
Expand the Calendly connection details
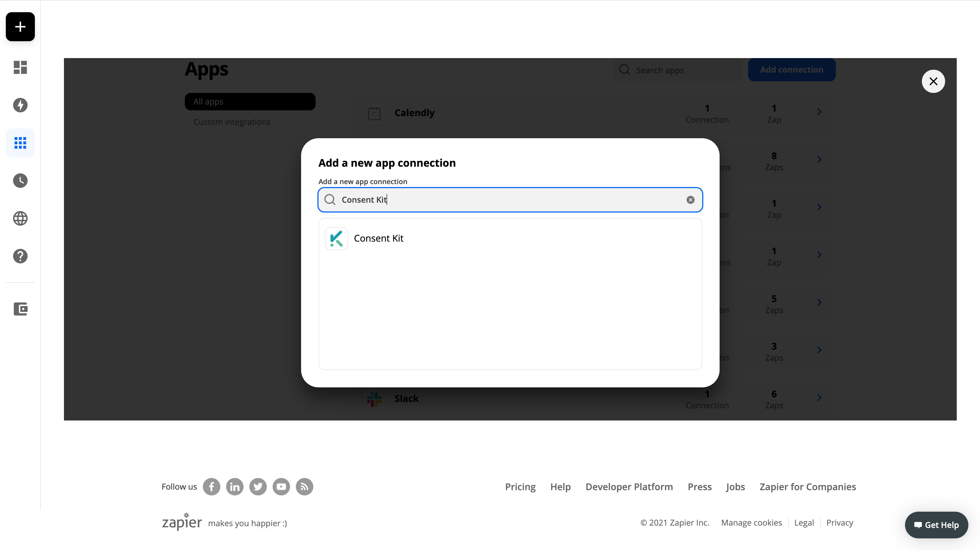pyautogui.click(x=820, y=112)
